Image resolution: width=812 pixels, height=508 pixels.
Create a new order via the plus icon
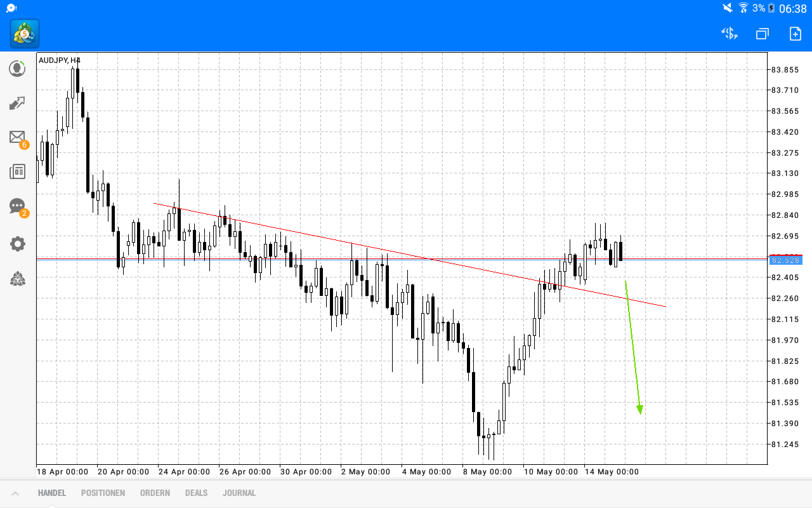tap(794, 33)
